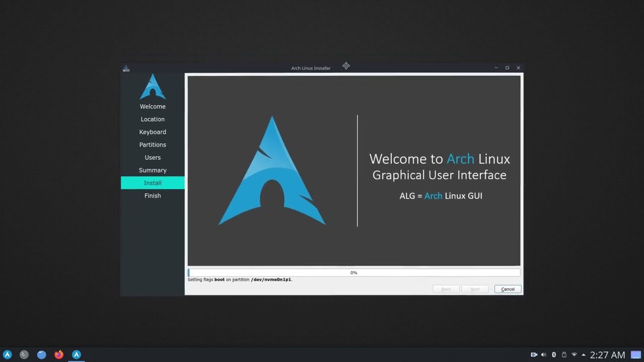Open the file manager taskbar icon

pos(42,354)
